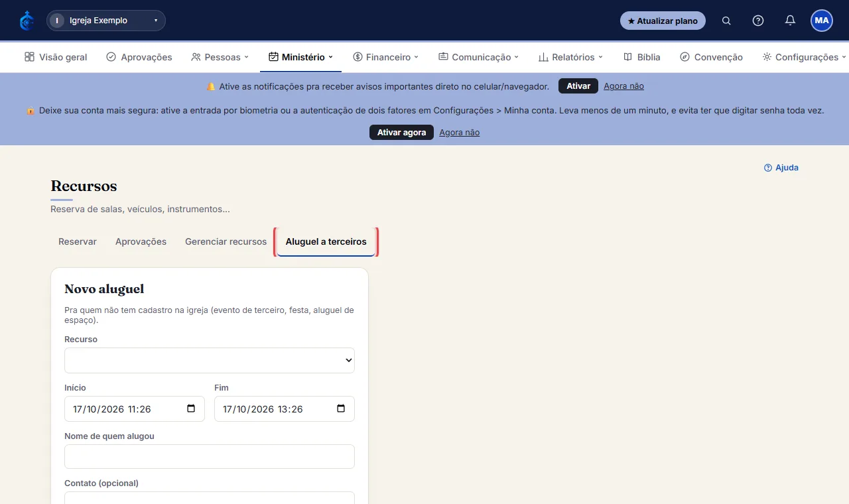The width and height of the screenshot is (849, 504).
Task: Click the Início date-time field
Action: pos(135,409)
